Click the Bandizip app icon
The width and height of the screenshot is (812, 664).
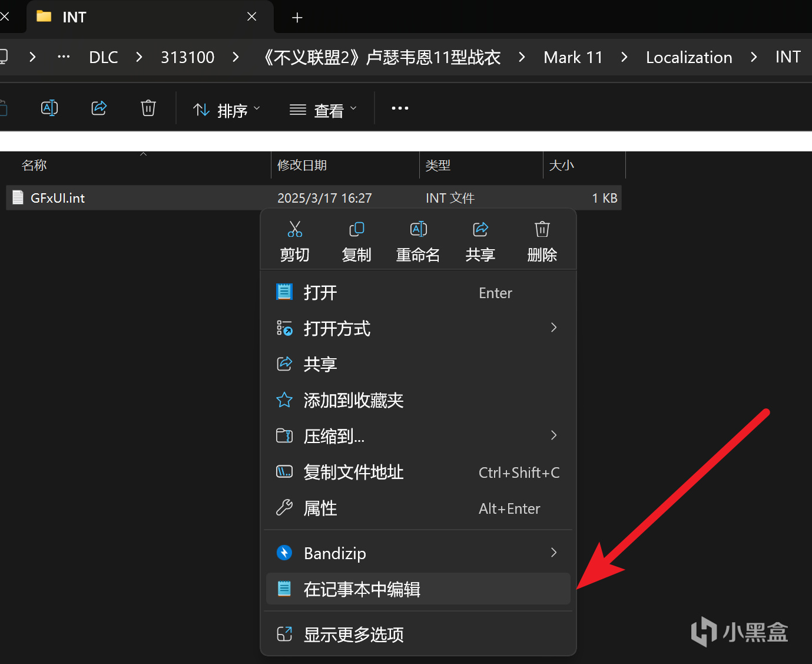coord(284,553)
